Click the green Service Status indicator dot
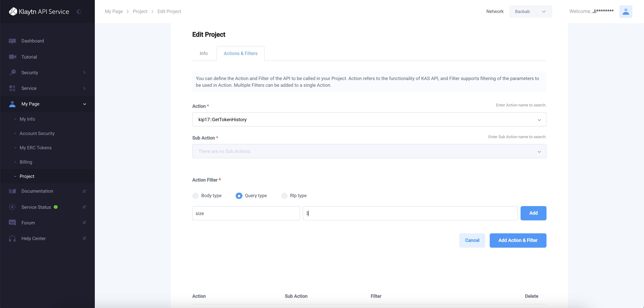Image resolution: width=644 pixels, height=308 pixels. pos(56,207)
